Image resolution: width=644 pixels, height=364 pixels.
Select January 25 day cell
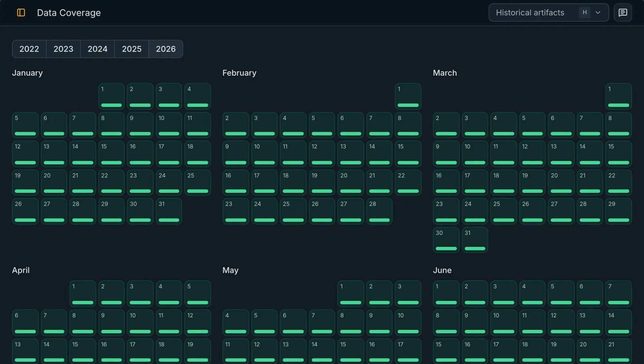coord(198,182)
